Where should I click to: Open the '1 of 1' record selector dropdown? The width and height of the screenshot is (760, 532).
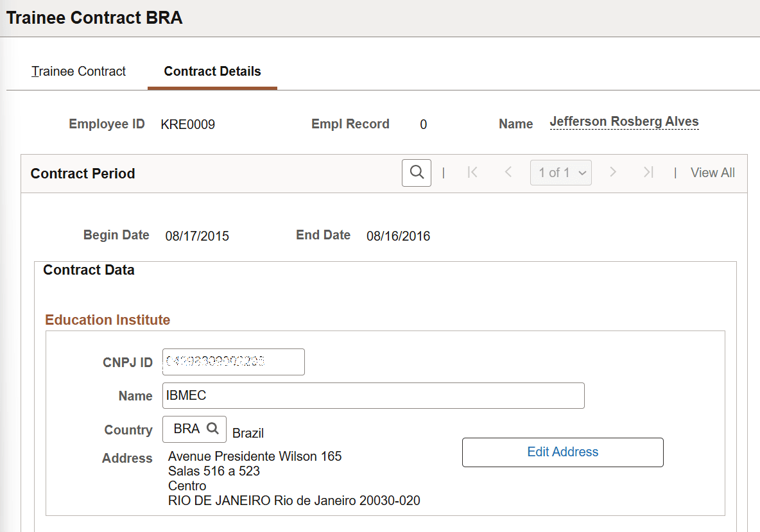[560, 172]
